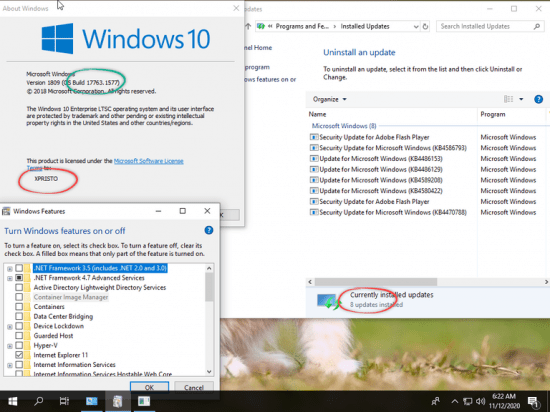Click Programs and Features breadcrumb

coord(302,26)
